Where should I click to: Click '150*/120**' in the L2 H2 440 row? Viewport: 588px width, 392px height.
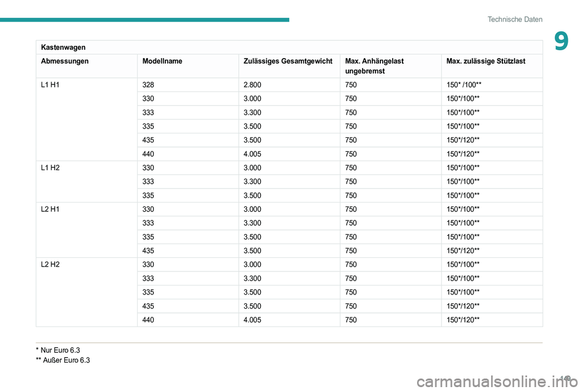463,320
